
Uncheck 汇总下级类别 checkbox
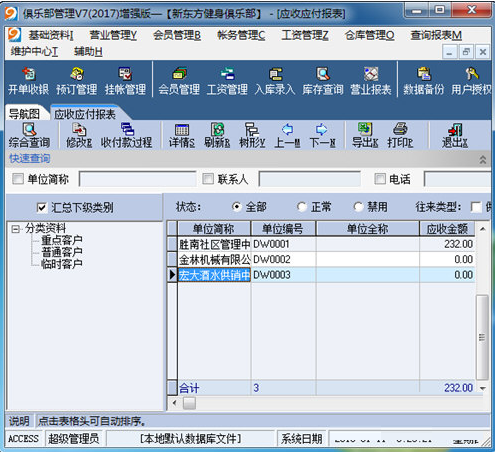tap(42, 208)
